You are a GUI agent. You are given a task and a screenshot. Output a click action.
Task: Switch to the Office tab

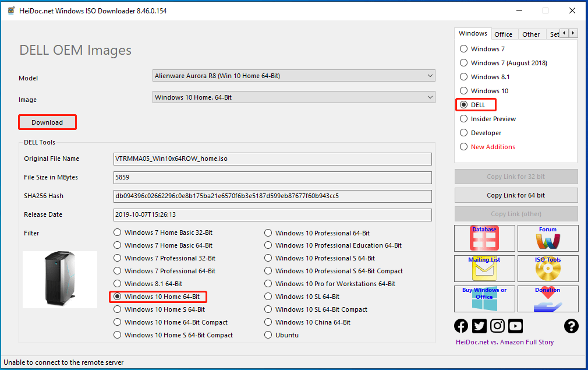[503, 34]
